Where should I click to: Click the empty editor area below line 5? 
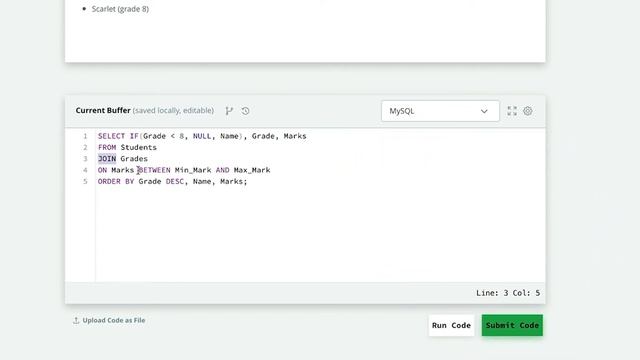320,235
